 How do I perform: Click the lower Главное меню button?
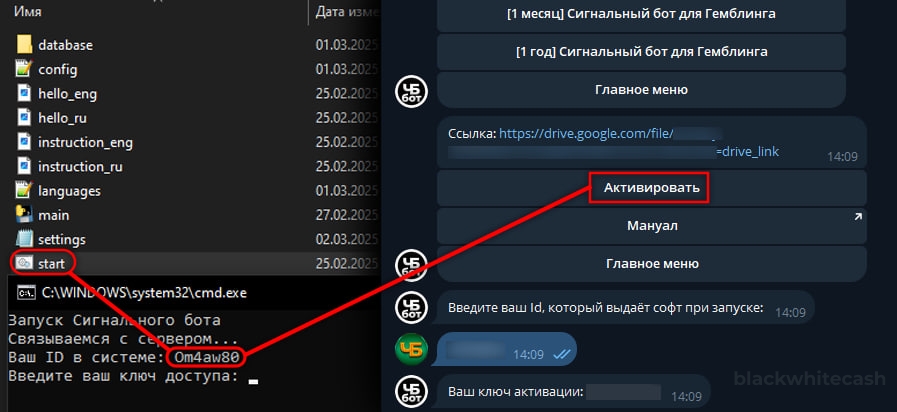pos(652,264)
